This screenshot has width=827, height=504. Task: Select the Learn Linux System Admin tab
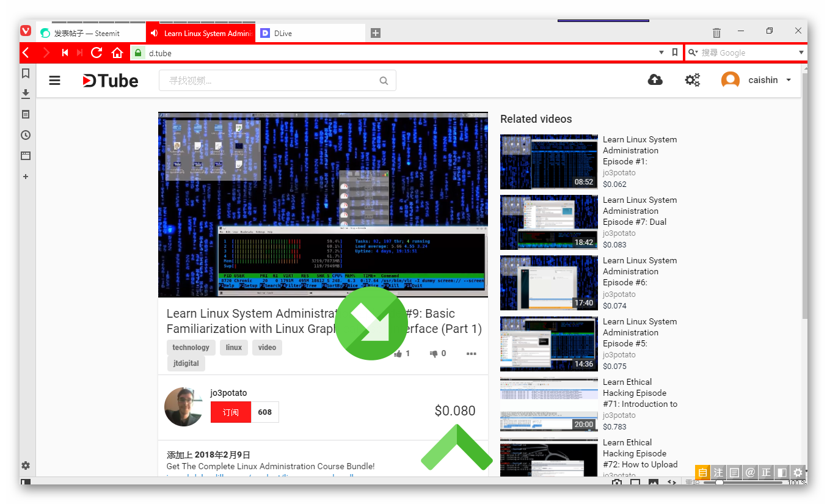200,33
